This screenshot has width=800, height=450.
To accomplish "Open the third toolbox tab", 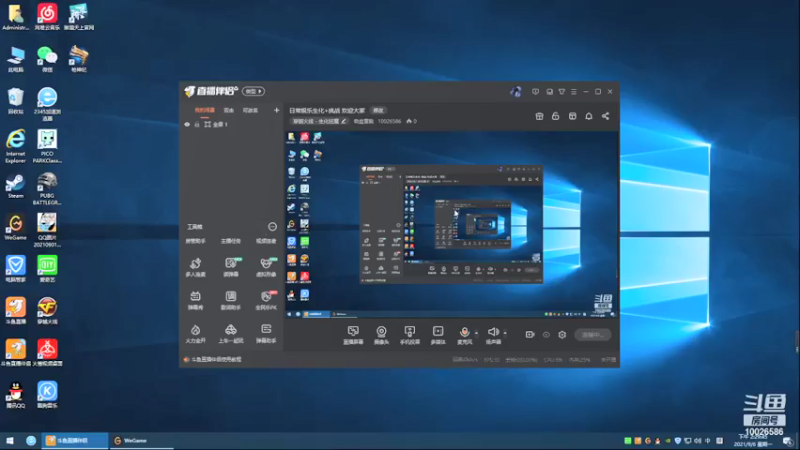I will 266,241.
